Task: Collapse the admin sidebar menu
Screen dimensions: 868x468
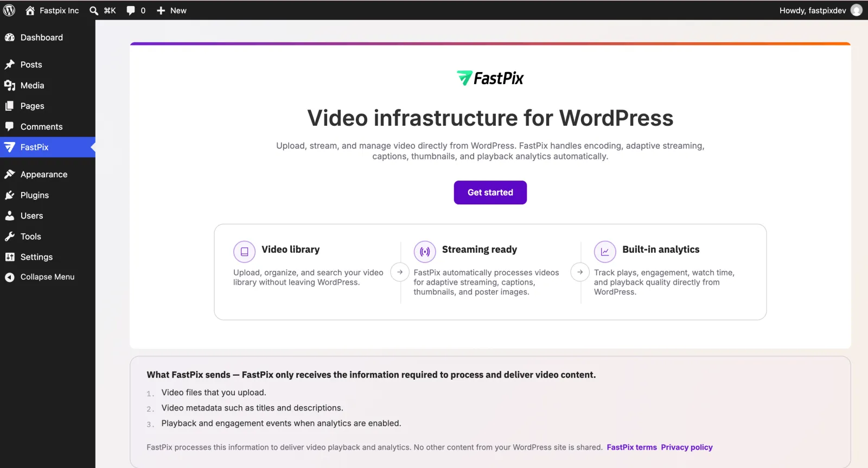Action: click(48, 277)
